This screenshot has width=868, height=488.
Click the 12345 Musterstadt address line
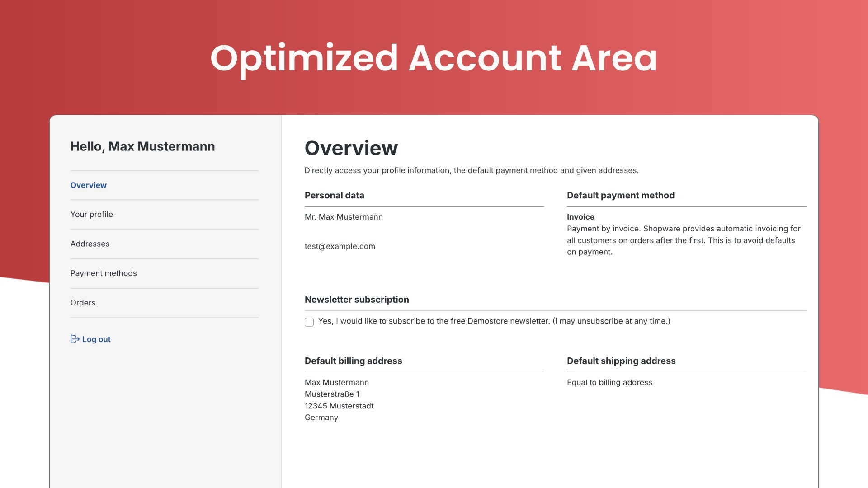pyautogui.click(x=339, y=406)
